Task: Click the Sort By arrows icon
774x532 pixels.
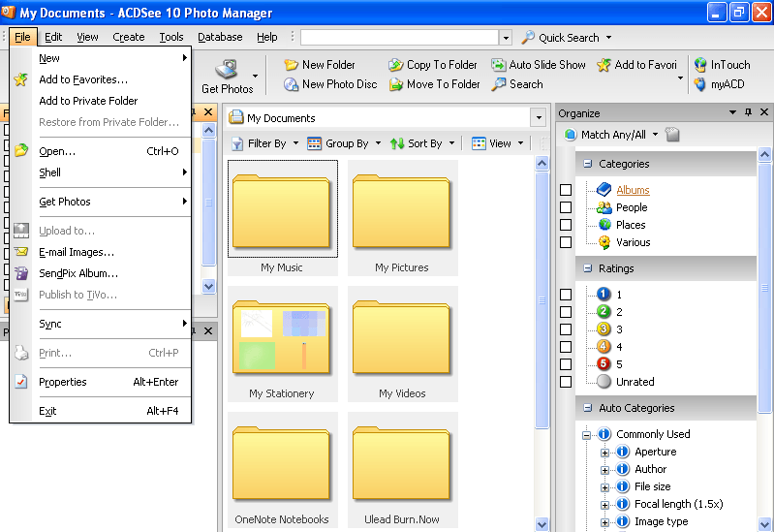Action: [397, 143]
